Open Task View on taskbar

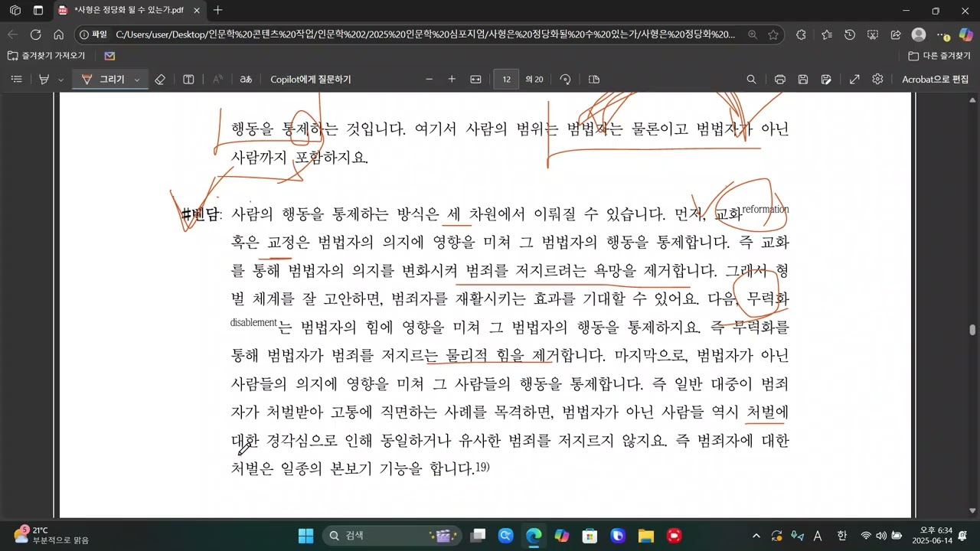(479, 536)
